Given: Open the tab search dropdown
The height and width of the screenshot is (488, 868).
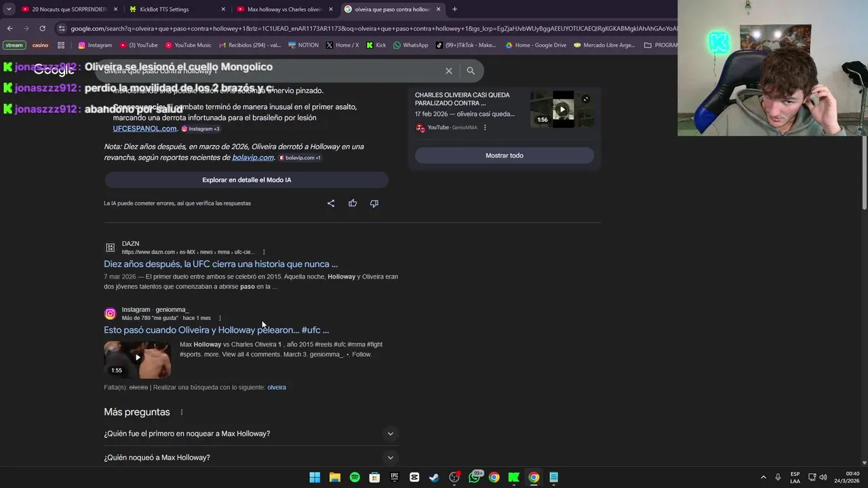Looking at the screenshot, I should pyautogui.click(x=9, y=9).
